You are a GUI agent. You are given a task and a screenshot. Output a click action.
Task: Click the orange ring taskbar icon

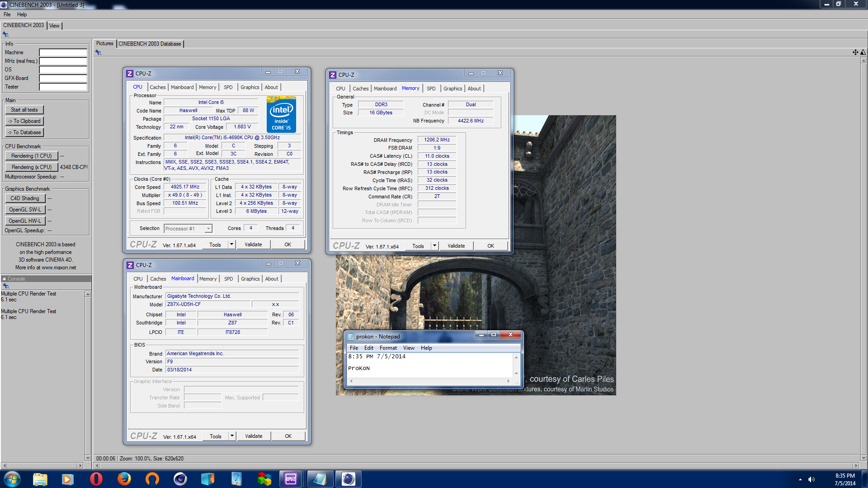(152, 479)
